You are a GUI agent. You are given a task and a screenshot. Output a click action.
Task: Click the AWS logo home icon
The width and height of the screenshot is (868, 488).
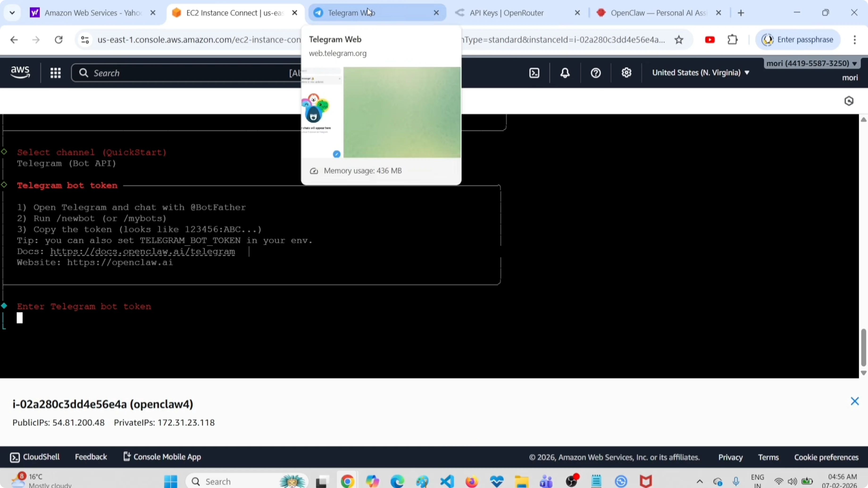[20, 72]
